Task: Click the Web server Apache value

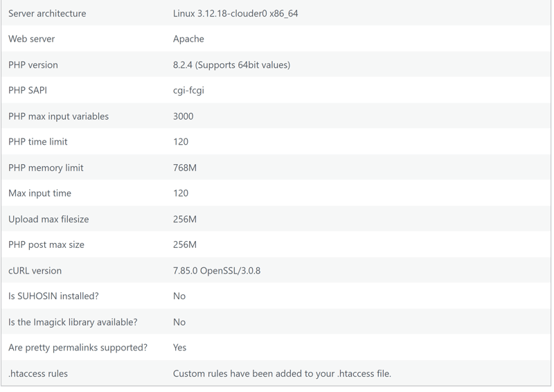Action: tap(188, 39)
